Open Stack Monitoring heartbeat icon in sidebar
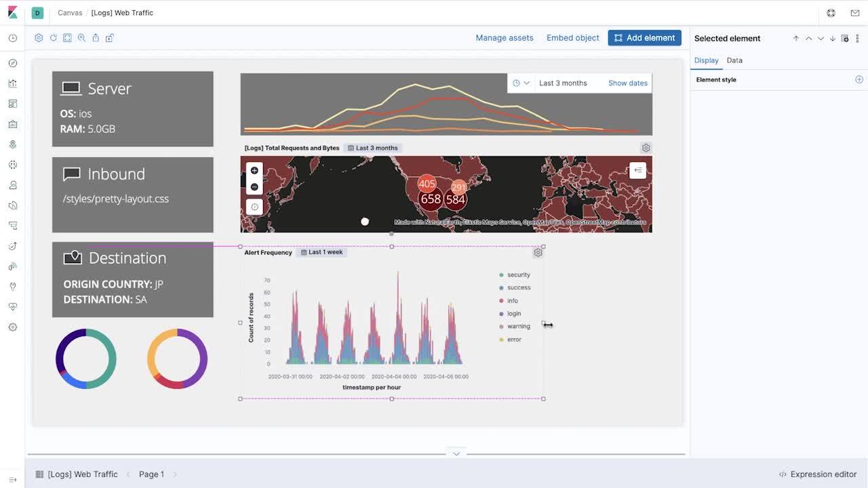Image resolution: width=868 pixels, height=488 pixels. (12, 307)
